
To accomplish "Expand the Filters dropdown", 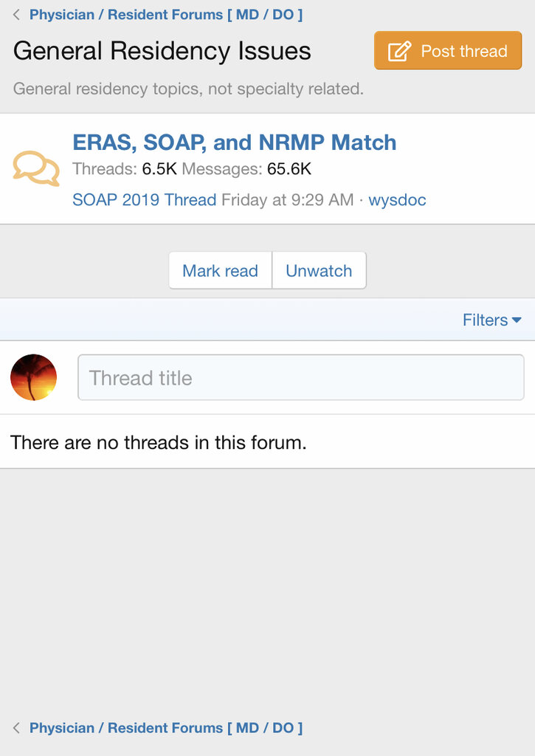I will pyautogui.click(x=491, y=320).
